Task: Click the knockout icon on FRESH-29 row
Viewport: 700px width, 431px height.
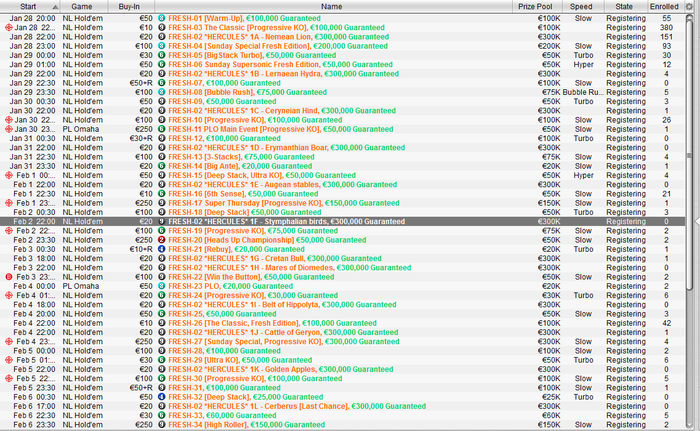Action: [8, 360]
